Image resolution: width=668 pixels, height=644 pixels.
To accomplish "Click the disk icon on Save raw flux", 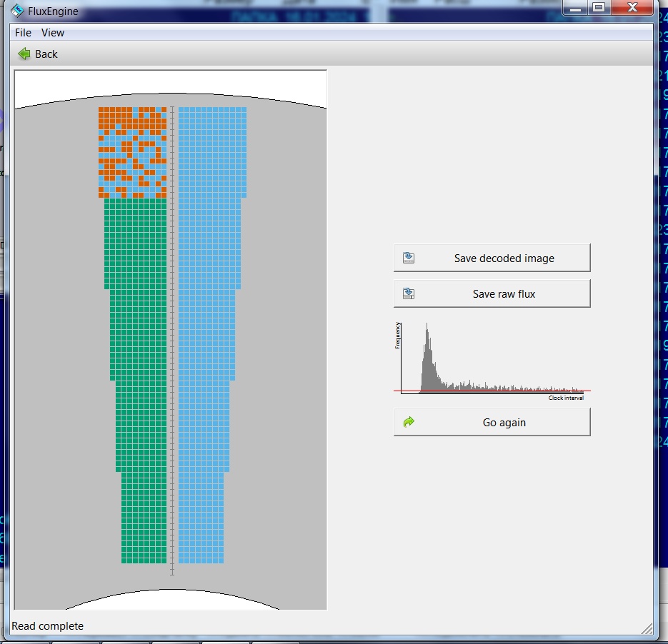I will click(x=409, y=293).
